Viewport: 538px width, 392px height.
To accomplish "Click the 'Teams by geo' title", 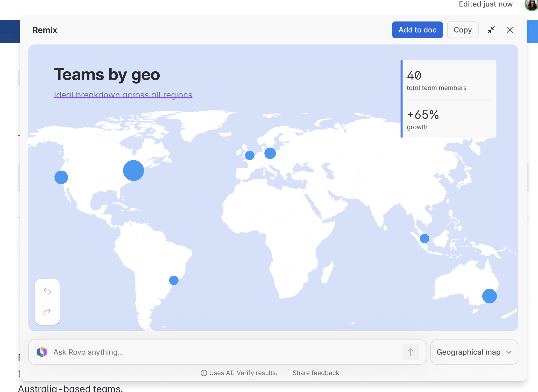I will click(107, 75).
